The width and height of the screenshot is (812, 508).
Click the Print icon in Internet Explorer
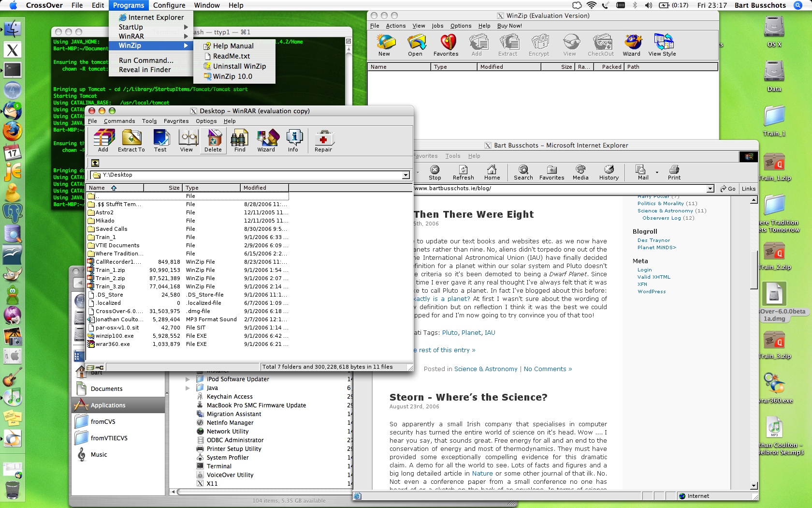[x=674, y=172]
